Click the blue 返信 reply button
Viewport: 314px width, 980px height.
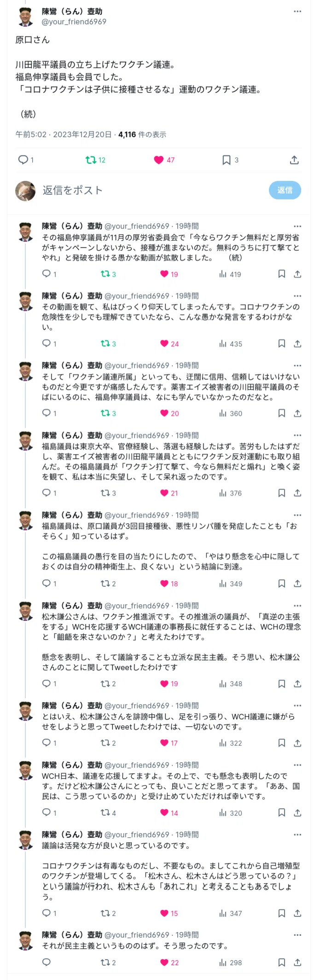coord(285,190)
